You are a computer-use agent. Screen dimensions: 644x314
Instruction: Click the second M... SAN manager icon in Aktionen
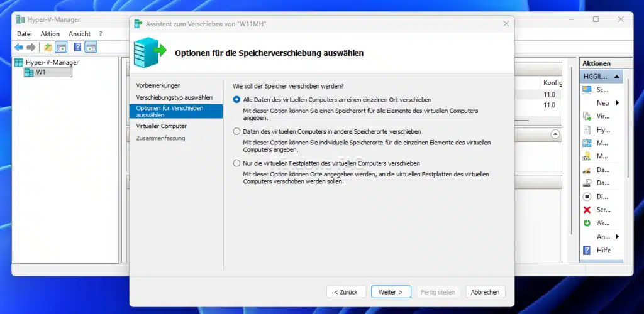587,156
